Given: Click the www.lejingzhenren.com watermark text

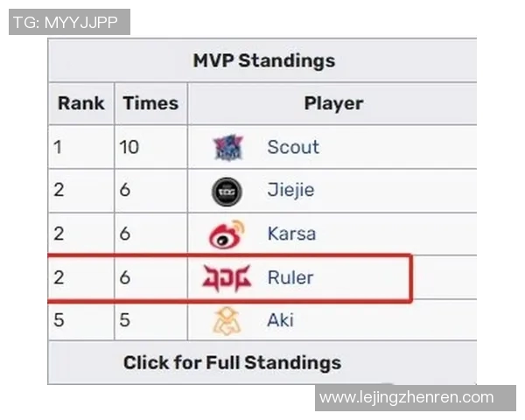Looking at the screenshot, I should (406, 397).
